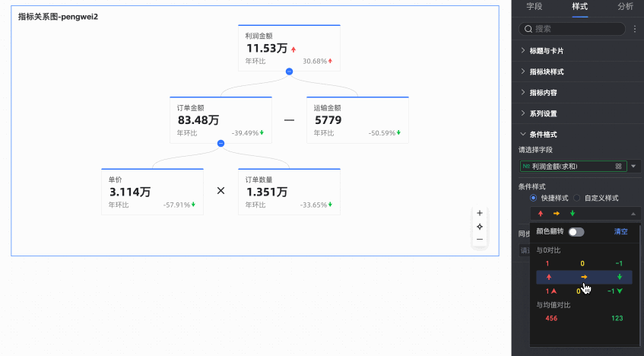The image size is (644, 356).
Task: Click the 30.68% year-over-year value
Action: point(315,62)
